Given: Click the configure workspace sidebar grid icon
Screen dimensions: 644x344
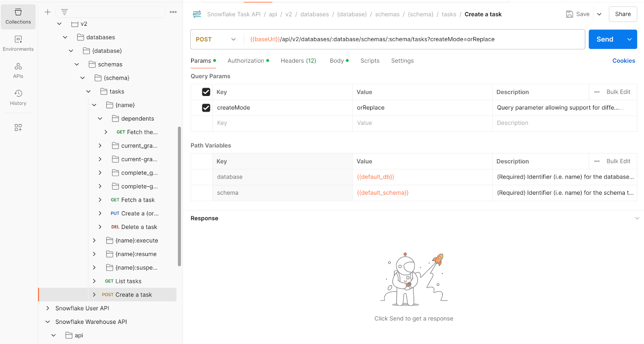Looking at the screenshot, I should pos(18,128).
